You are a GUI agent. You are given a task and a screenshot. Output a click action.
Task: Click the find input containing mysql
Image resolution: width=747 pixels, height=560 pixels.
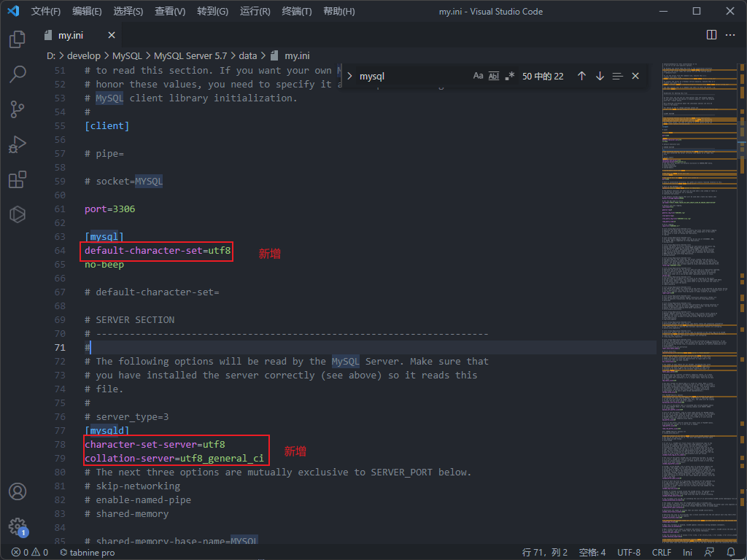[414, 76]
